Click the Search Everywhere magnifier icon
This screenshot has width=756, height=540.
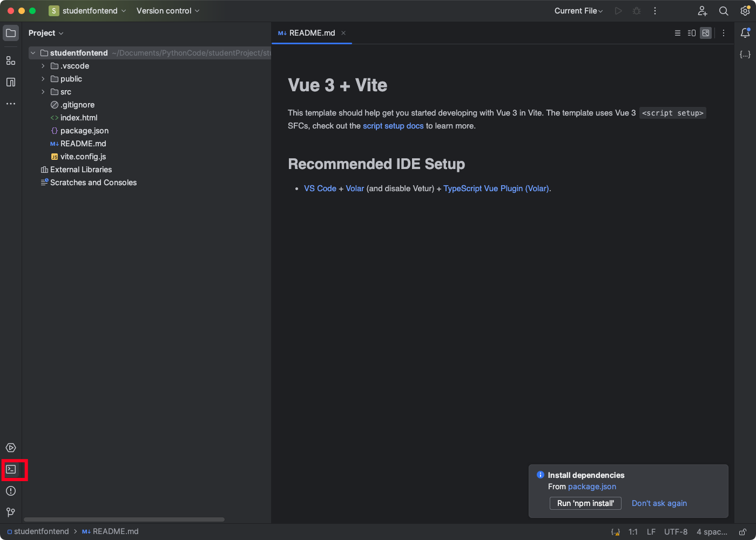point(724,11)
